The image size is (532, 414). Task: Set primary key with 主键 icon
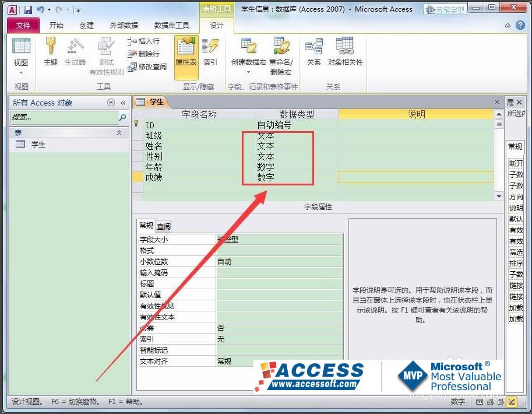51,52
